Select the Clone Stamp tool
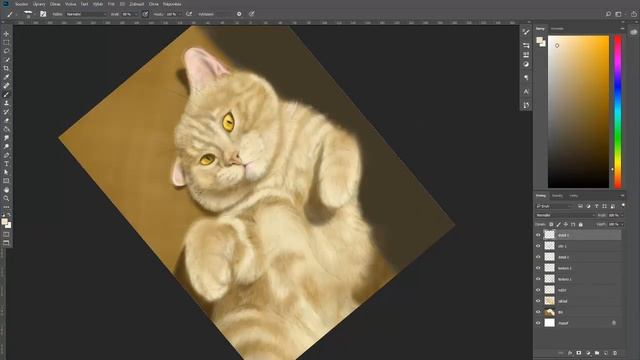Screen dimensions: 640x360 pyautogui.click(x=6, y=103)
